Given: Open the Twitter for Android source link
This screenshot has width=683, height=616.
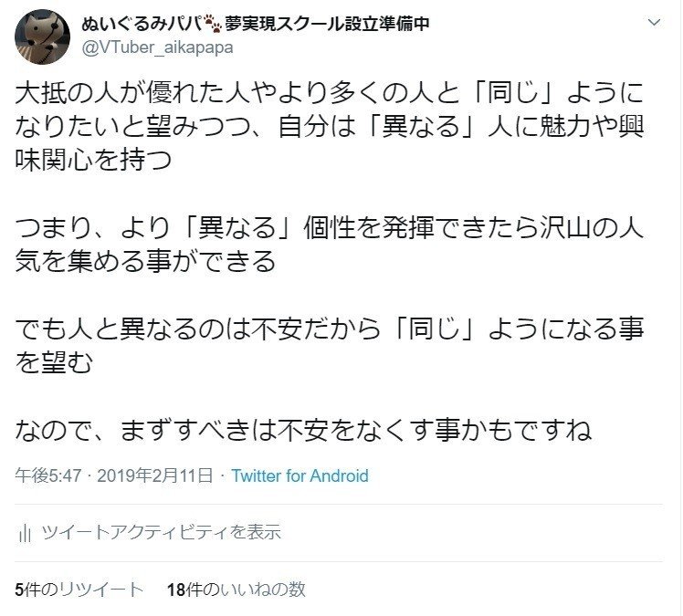Looking at the screenshot, I should 299,475.
